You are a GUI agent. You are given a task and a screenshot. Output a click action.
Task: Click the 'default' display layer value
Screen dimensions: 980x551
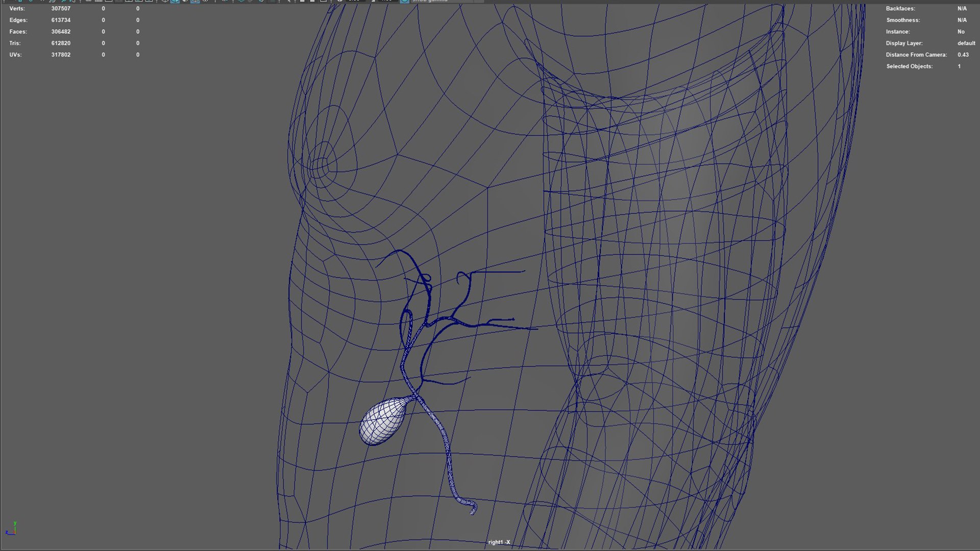pyautogui.click(x=966, y=43)
